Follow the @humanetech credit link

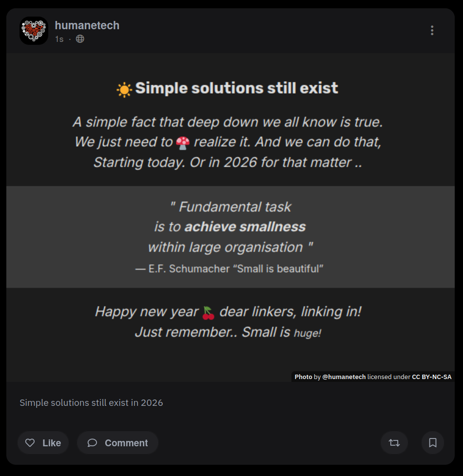344,377
